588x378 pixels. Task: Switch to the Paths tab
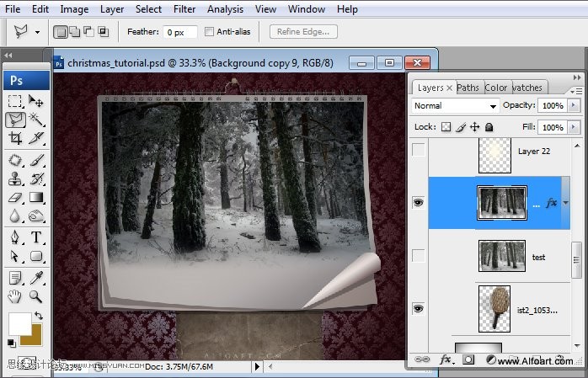468,88
